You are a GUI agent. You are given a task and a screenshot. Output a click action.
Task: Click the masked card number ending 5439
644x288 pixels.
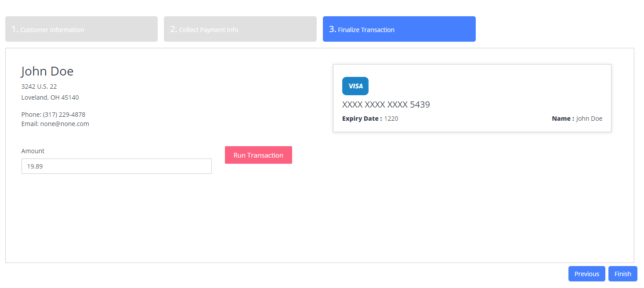tap(386, 104)
